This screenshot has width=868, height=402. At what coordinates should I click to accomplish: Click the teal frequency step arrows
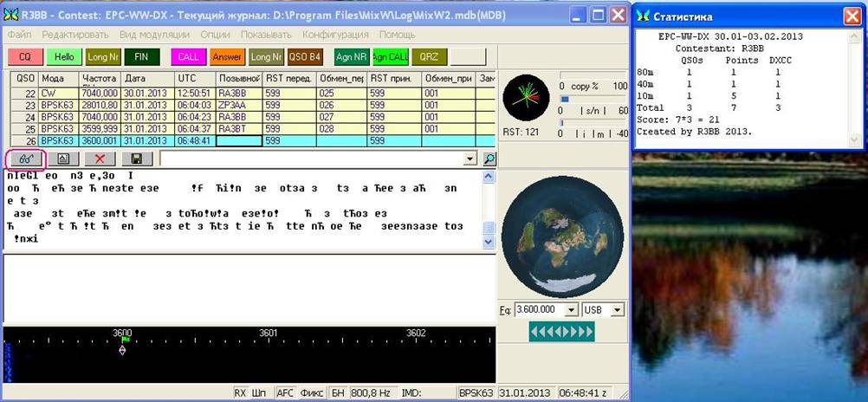coord(561,331)
